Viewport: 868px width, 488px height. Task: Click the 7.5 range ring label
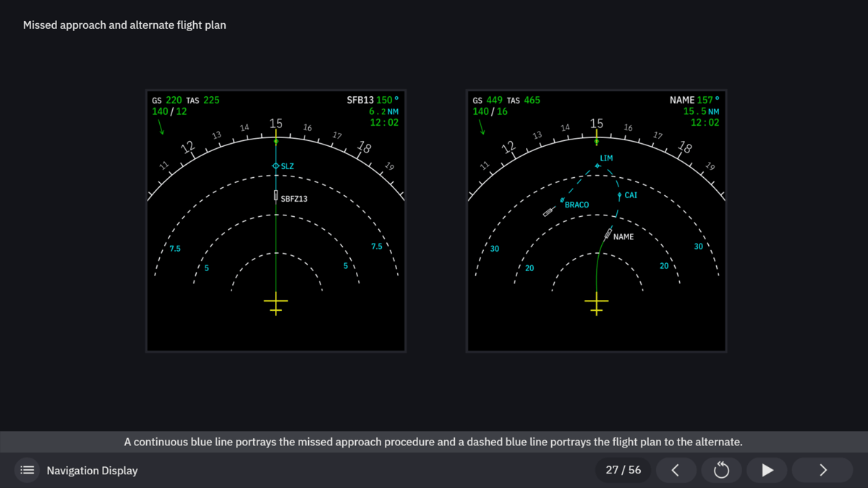click(x=174, y=248)
